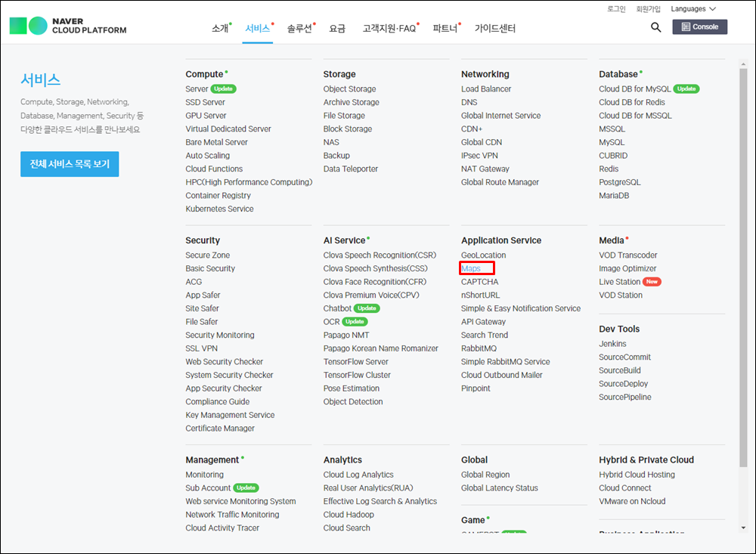This screenshot has height=554, width=756.
Task: Open the 소개 menu
Action: (x=220, y=29)
